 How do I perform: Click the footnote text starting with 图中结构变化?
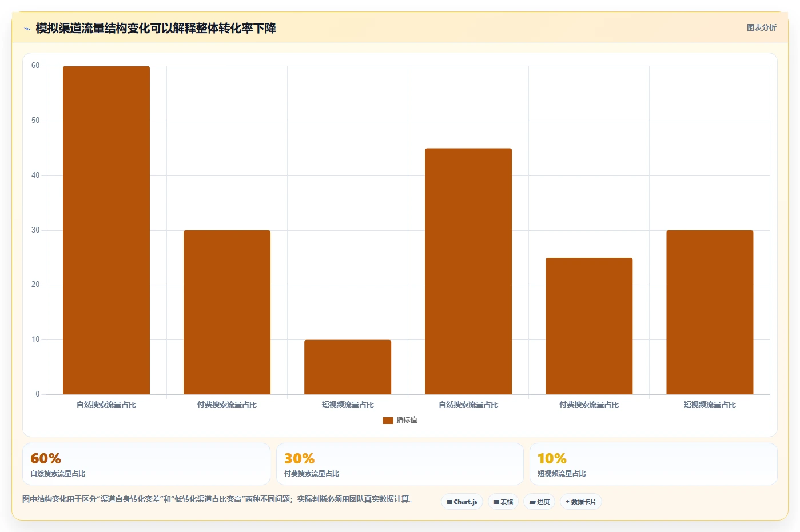pyautogui.click(x=217, y=499)
